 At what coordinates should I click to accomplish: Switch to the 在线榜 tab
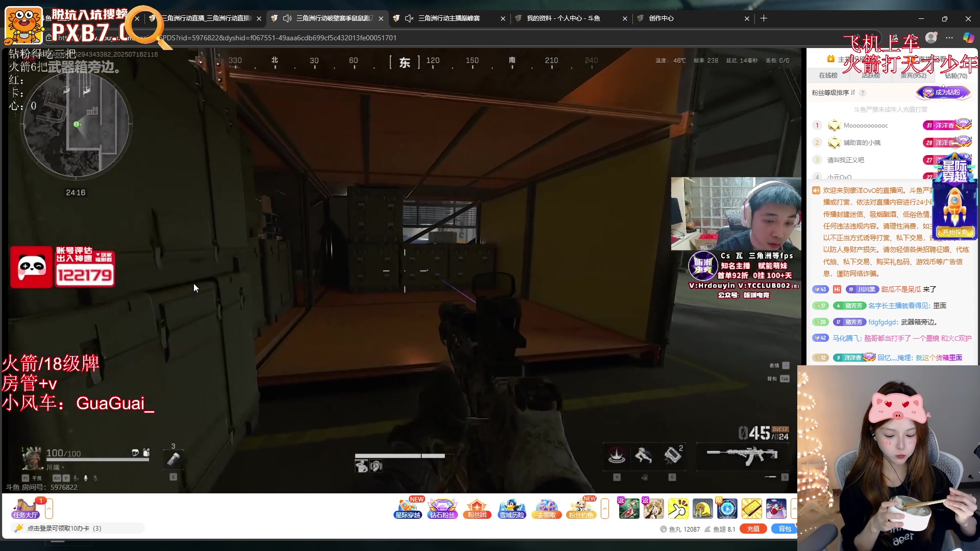828,76
